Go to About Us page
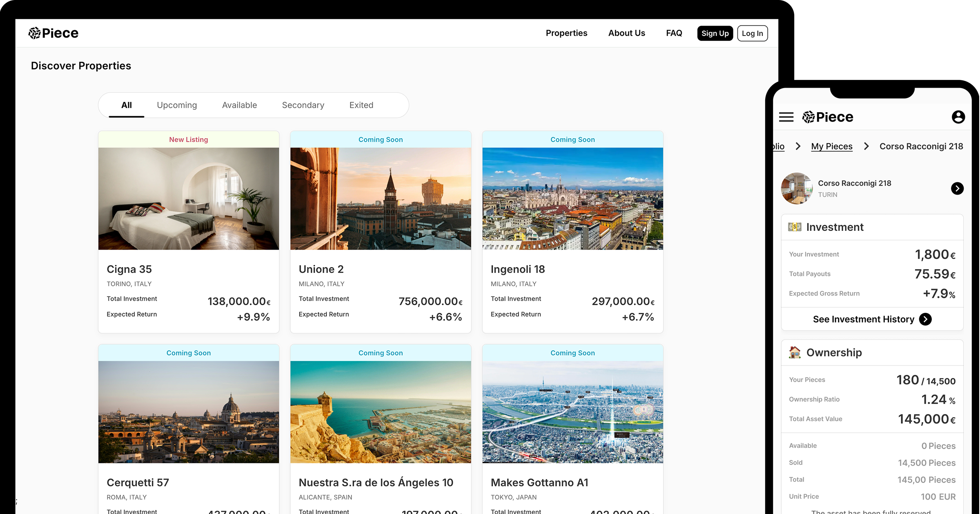The height and width of the screenshot is (514, 980). 626,33
